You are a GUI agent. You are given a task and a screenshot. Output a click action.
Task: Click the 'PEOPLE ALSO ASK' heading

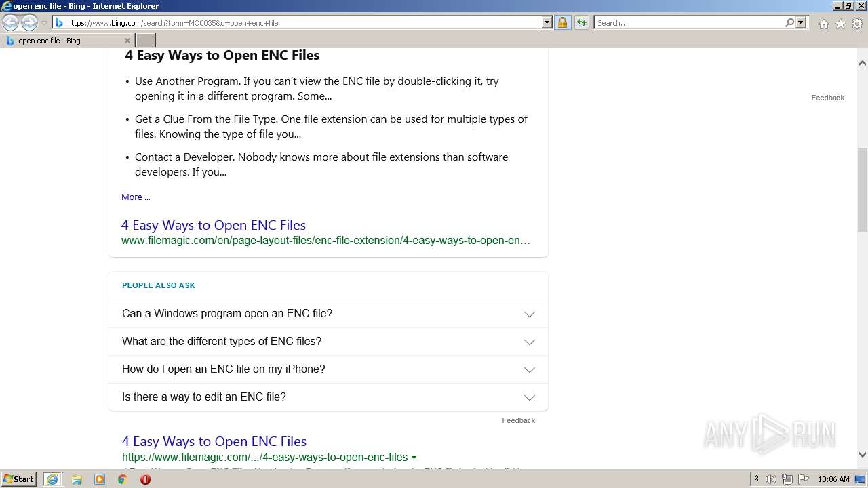point(159,285)
